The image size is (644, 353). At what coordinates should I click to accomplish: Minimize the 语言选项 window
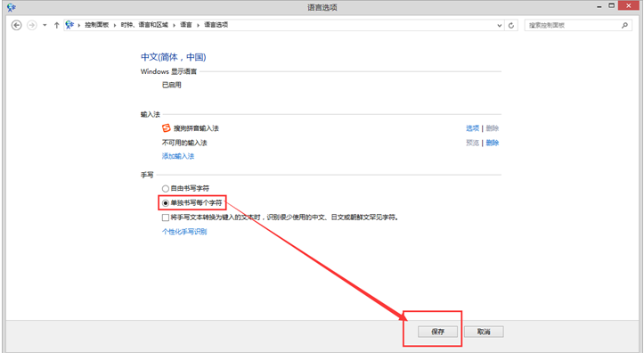[x=599, y=6]
